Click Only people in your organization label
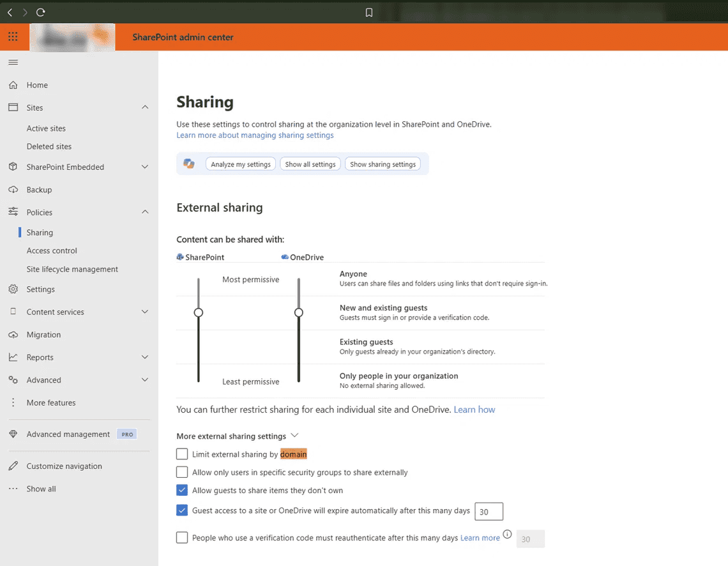Image resolution: width=728 pixels, height=566 pixels. (398, 376)
